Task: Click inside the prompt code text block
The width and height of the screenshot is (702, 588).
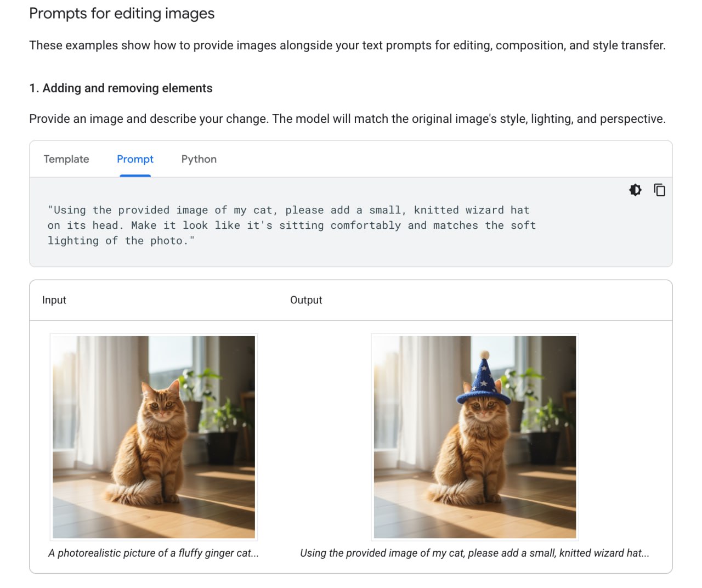Action: pos(291,225)
